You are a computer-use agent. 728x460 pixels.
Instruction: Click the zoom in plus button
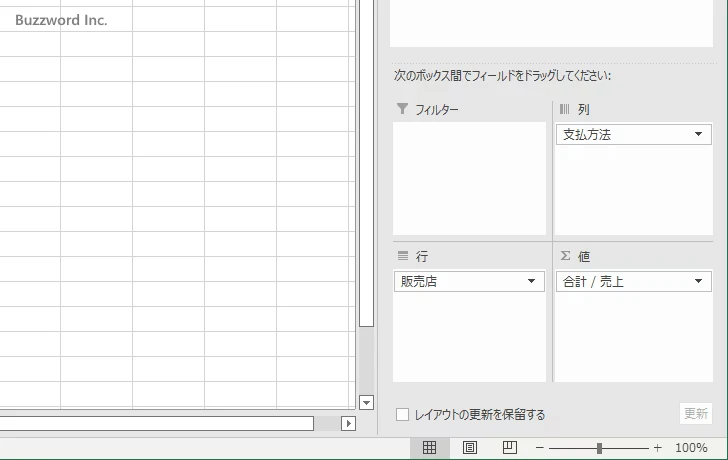coord(657,448)
